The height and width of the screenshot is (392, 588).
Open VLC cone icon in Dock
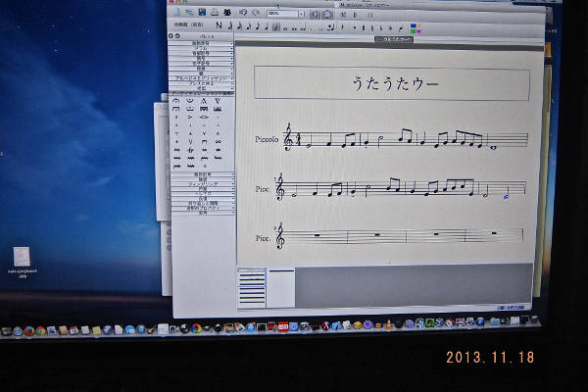pos(389,324)
